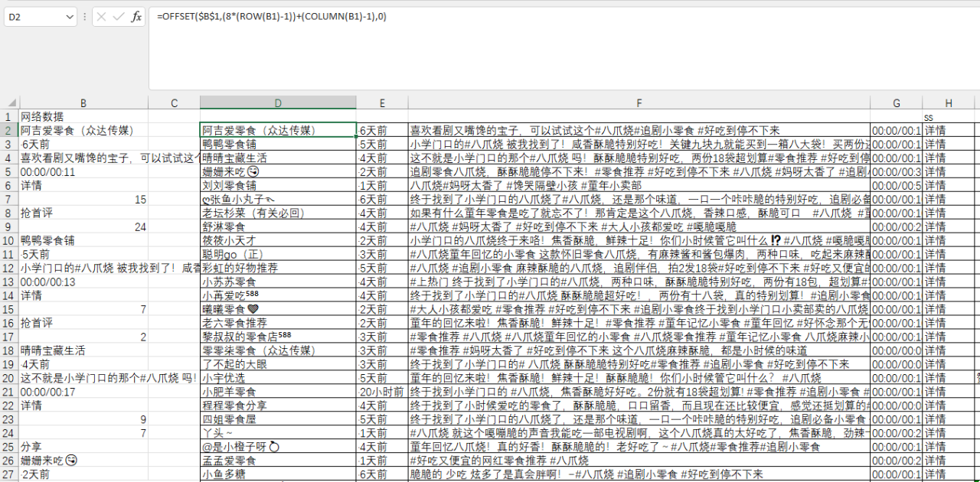Click cell 黎叔叔的零食店588
Screen dimensions: 980x482
pyautogui.click(x=278, y=337)
